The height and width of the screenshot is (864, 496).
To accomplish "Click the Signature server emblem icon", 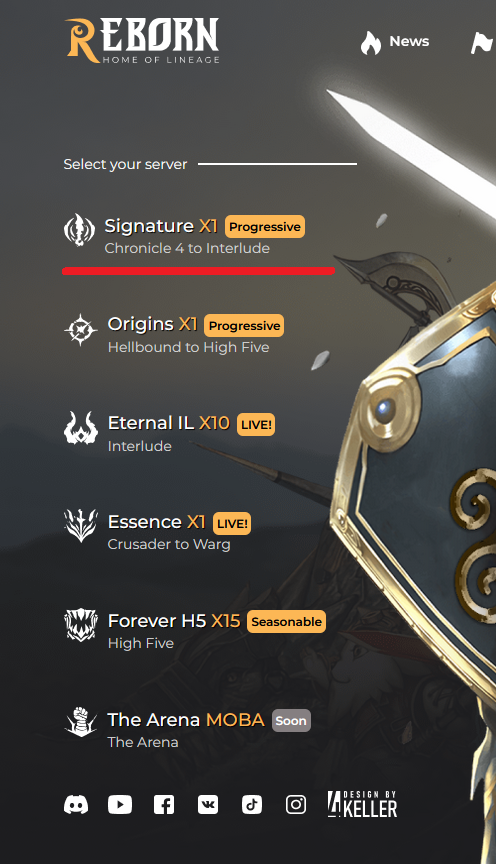I will point(79,230).
